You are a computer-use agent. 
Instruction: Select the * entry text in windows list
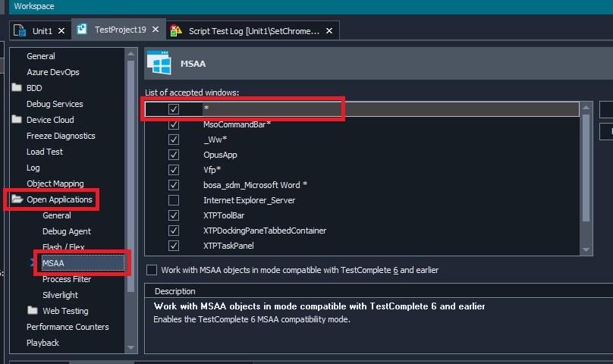[x=206, y=108]
